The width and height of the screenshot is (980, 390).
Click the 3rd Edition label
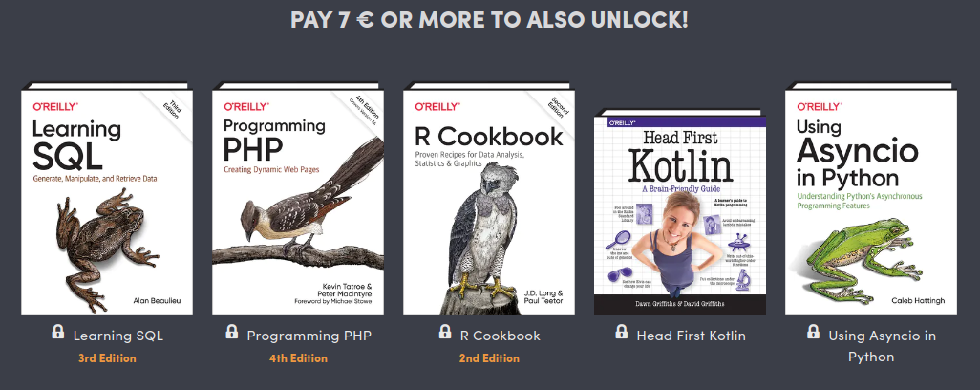click(x=107, y=358)
